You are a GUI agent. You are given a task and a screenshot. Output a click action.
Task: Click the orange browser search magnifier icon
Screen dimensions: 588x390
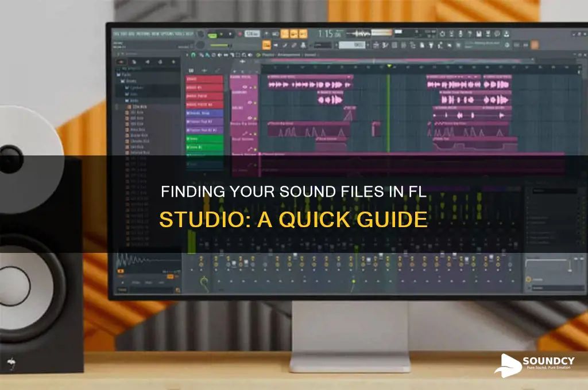click(x=178, y=290)
